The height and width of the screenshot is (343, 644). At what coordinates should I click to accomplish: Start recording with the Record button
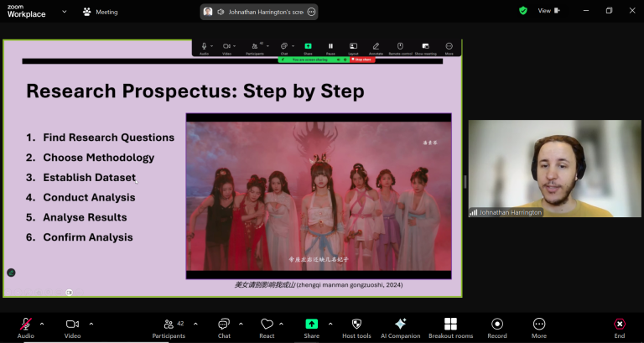(x=497, y=329)
